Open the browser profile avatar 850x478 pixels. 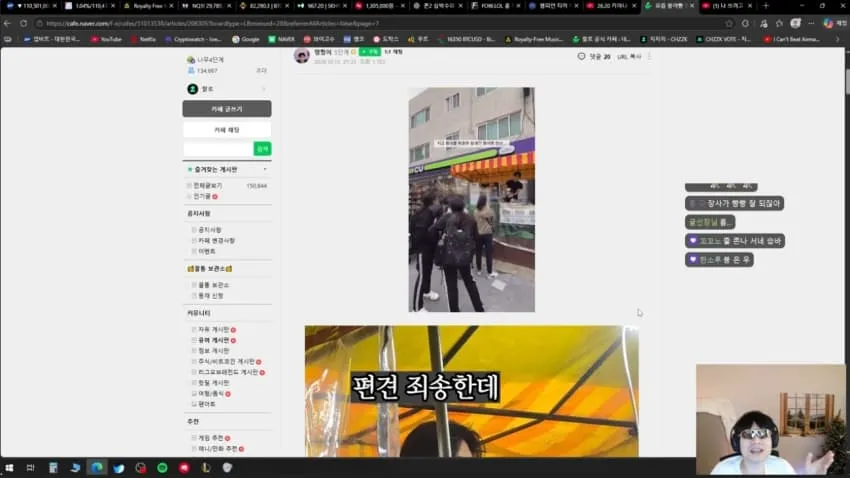[795, 23]
